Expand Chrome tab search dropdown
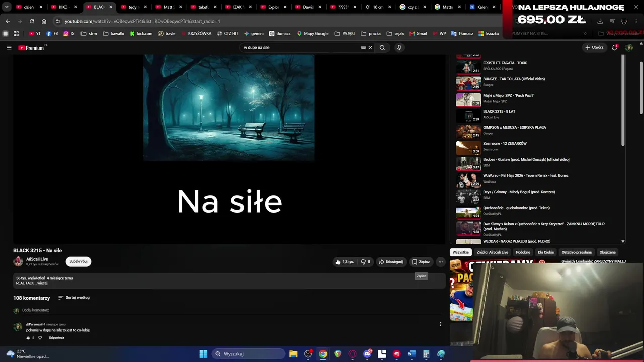 7,7
